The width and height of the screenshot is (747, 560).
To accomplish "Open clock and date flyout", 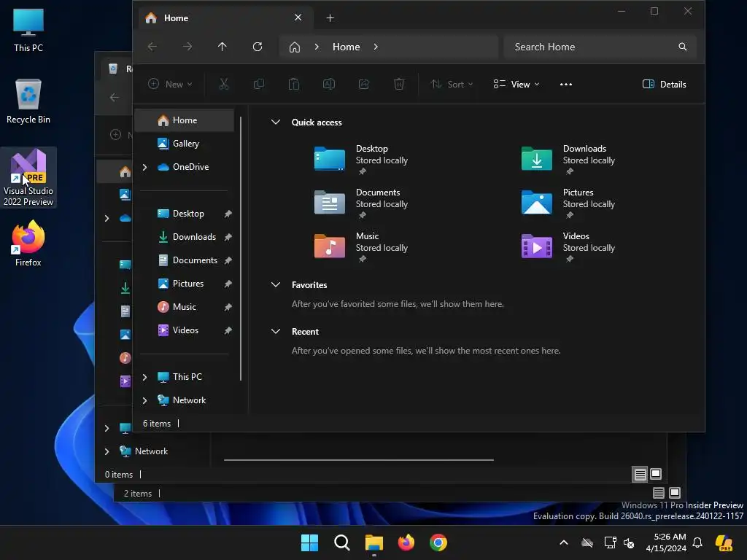I will [x=666, y=542].
